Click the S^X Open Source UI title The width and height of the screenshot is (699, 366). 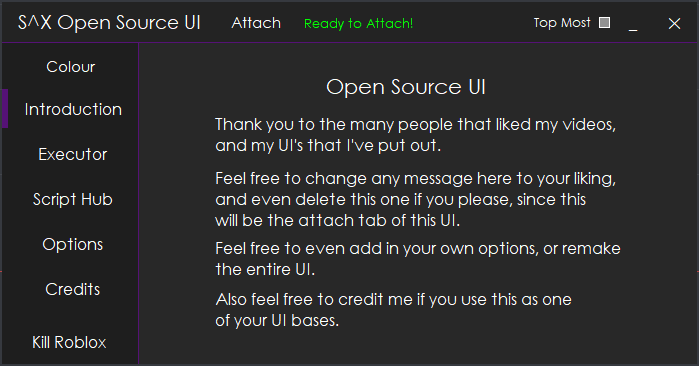pos(109,23)
